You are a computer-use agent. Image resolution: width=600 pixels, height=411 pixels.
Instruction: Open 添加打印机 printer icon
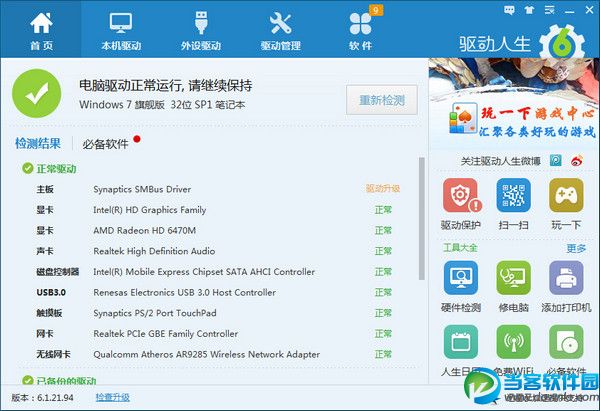pyautogui.click(x=566, y=278)
